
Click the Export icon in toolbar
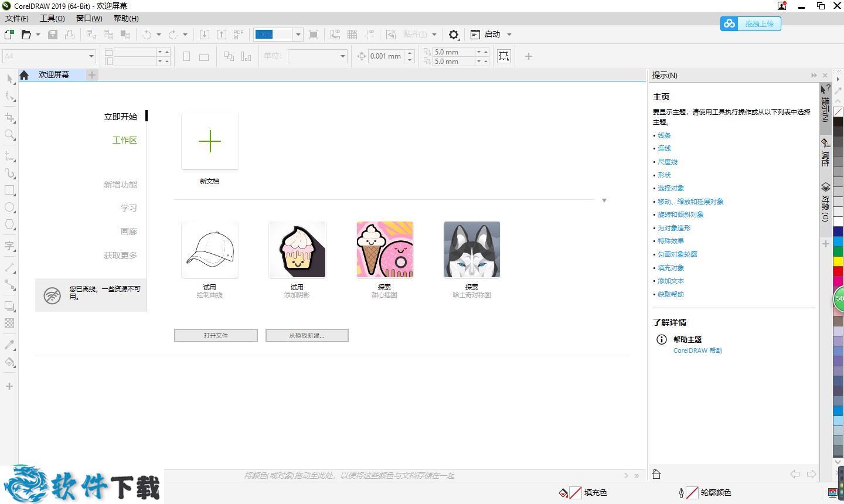(222, 35)
